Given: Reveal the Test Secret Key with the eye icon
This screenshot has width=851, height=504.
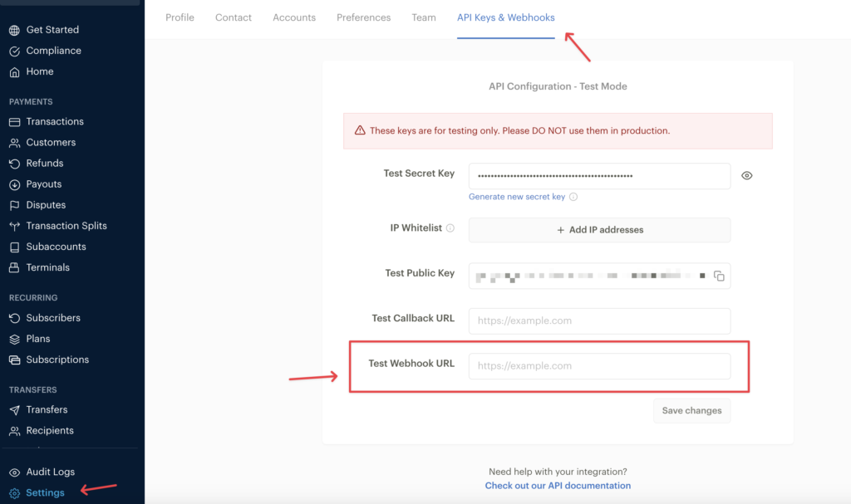Looking at the screenshot, I should [746, 175].
